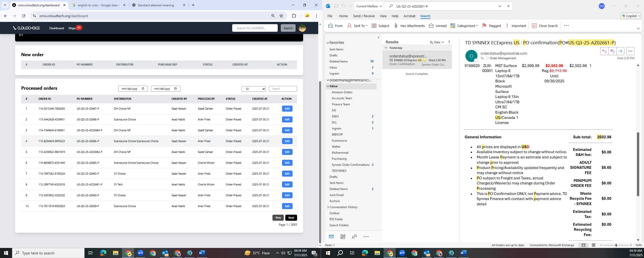The width and height of the screenshot is (644, 258).
Task: Open Zoom from the right taskbar
Action: [x=402, y=253]
